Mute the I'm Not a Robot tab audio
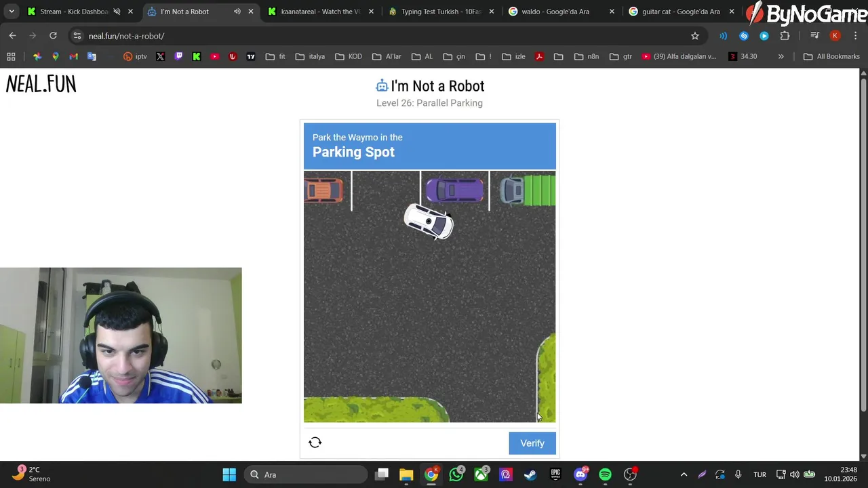The height and width of the screenshot is (488, 868). pyautogui.click(x=237, y=12)
